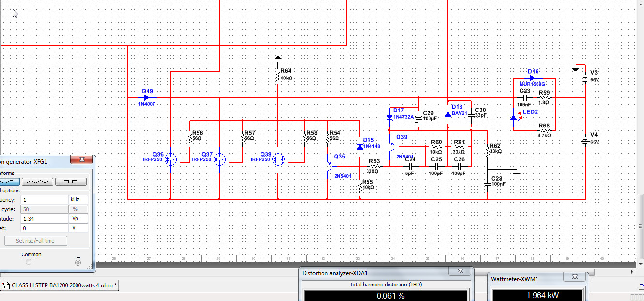The height and width of the screenshot is (301, 644).
Task: Click the Set rise/Fall time button
Action: 35,241
